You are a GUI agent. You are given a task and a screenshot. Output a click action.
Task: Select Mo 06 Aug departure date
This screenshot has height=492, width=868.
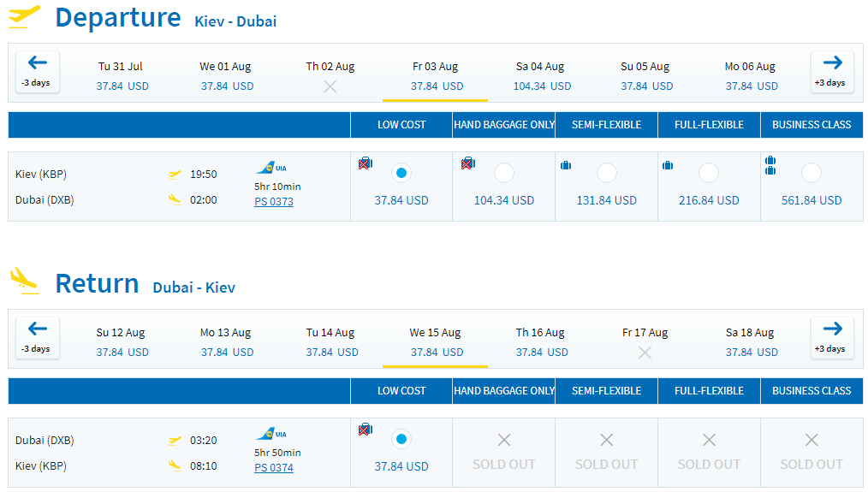[751, 76]
